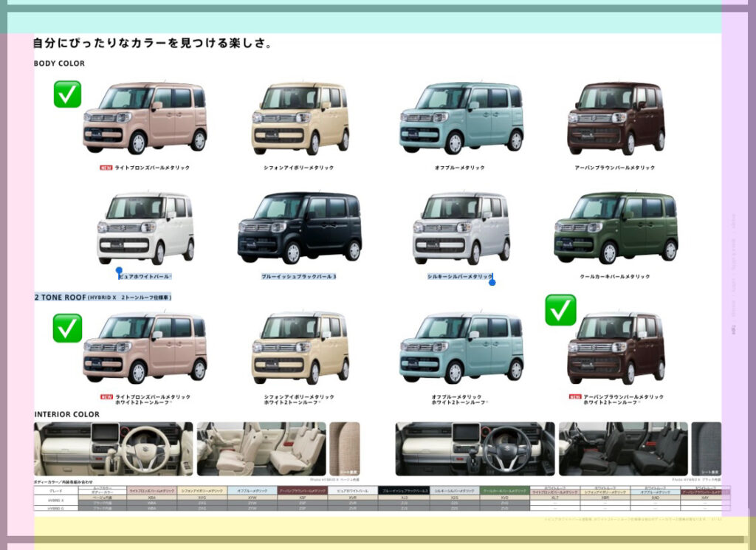The width and height of the screenshot is (756, 550).
Task: Click the red NEW badge under top-row bronze car
Action: point(106,168)
